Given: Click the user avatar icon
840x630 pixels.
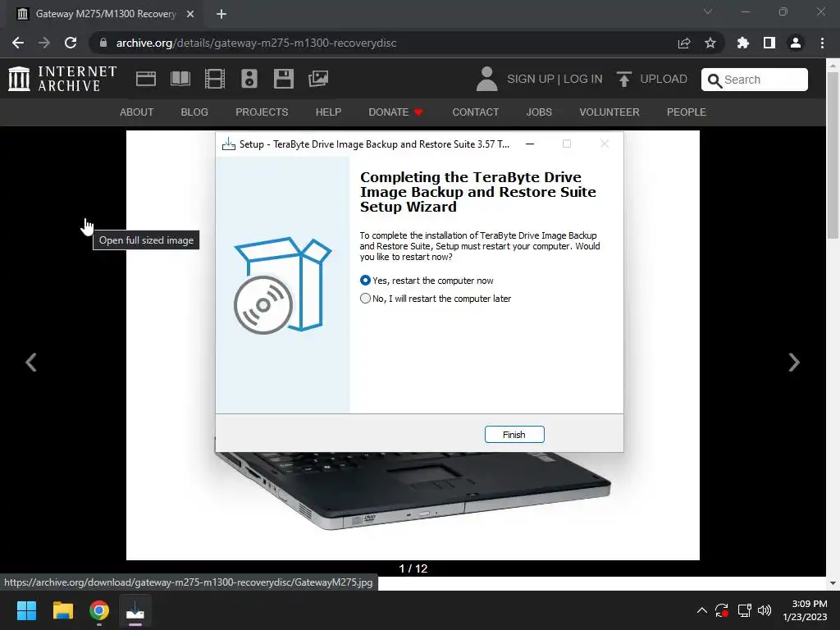Looking at the screenshot, I should 486,79.
